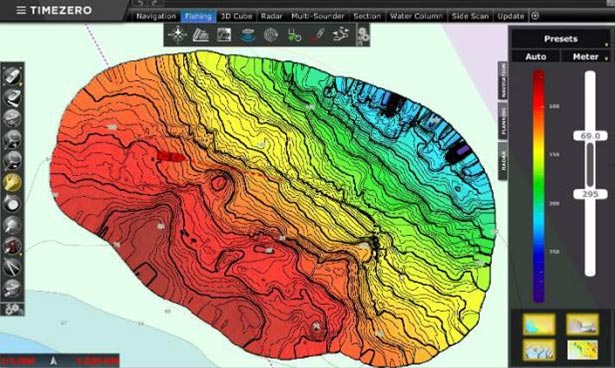This screenshot has height=368, width=615.
Task: Open the gears settings icon in top toolbar
Action: (x=363, y=35)
